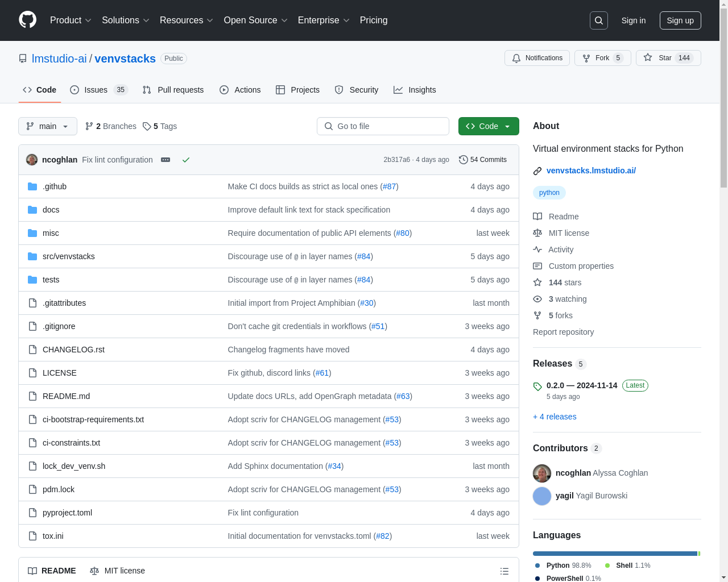This screenshot has height=582, width=728.
Task: Select the README tab above file content
Action: tap(52, 571)
